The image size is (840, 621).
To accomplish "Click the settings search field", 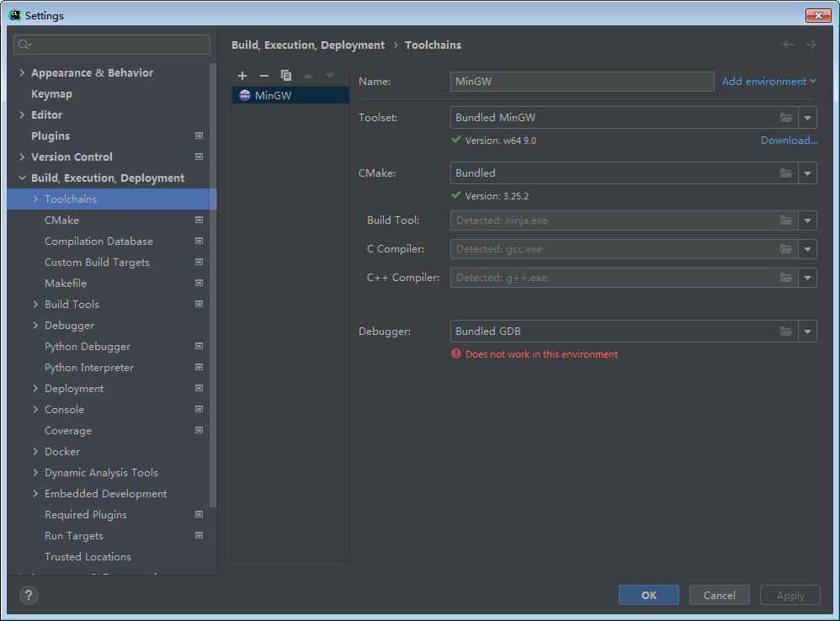I will pos(112,45).
